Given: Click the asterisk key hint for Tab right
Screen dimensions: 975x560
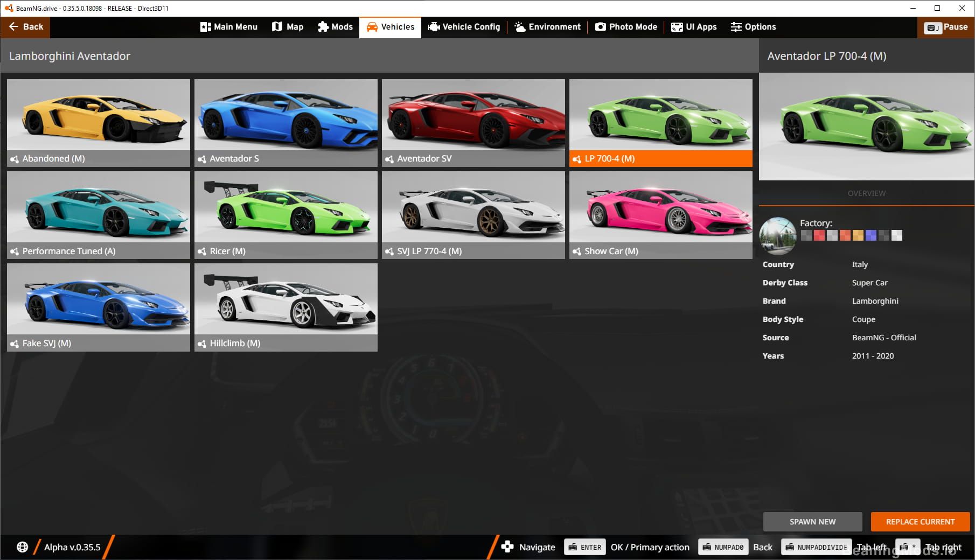Looking at the screenshot, I should click(x=908, y=547).
